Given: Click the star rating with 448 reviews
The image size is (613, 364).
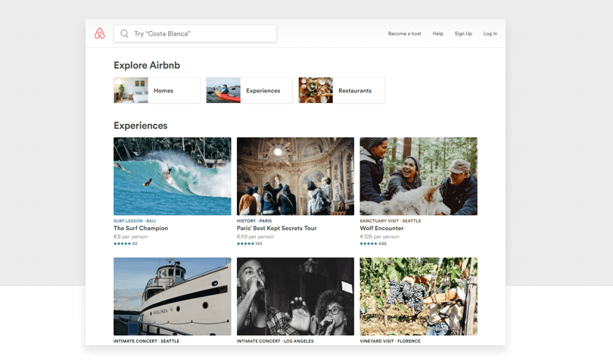Looking at the screenshot, I should 373,244.
